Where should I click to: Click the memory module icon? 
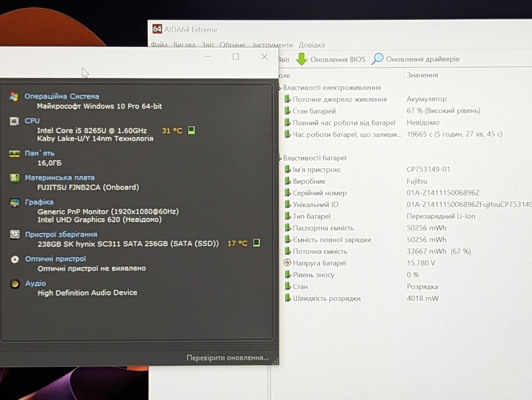click(14, 154)
